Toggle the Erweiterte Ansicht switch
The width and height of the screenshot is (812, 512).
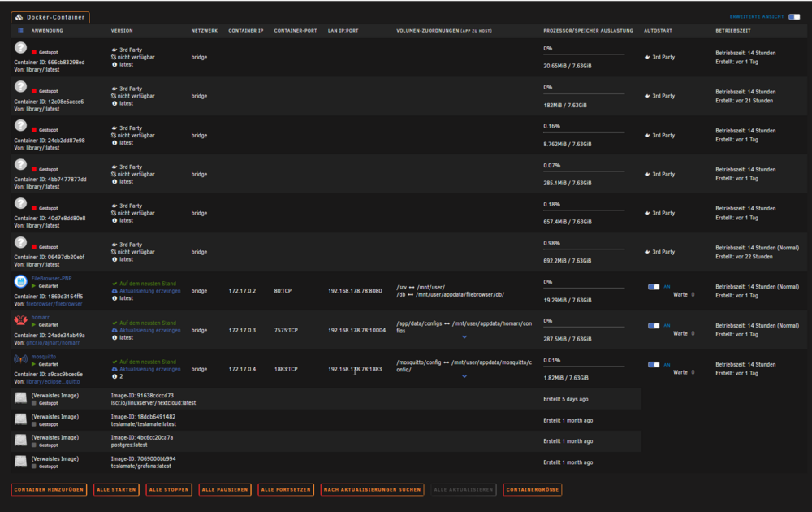[794, 16]
